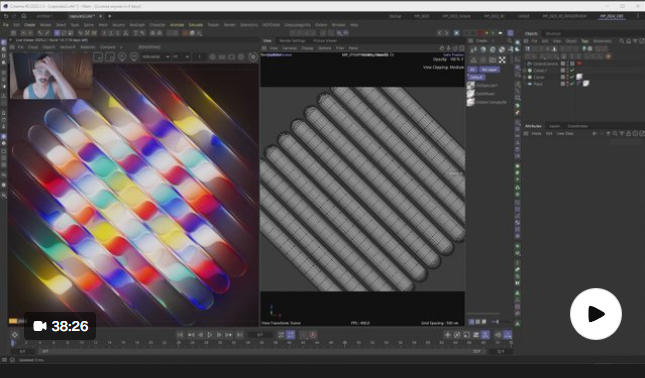Image resolution: width=645 pixels, height=378 pixels.
Task: Start the video with the large play button
Action: coord(596,314)
